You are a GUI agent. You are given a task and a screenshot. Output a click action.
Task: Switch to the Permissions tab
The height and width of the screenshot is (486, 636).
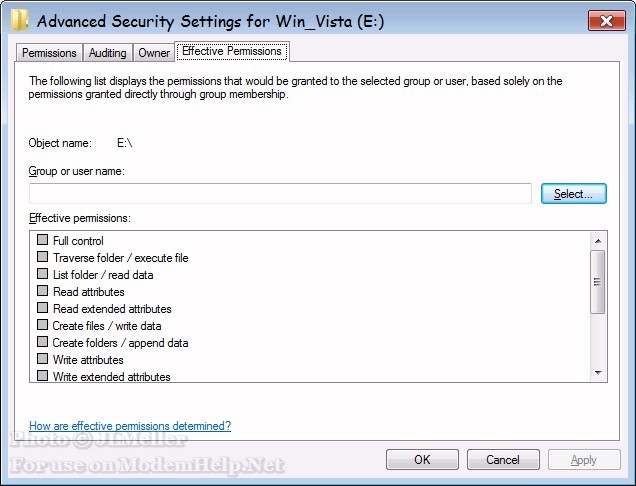click(49, 53)
